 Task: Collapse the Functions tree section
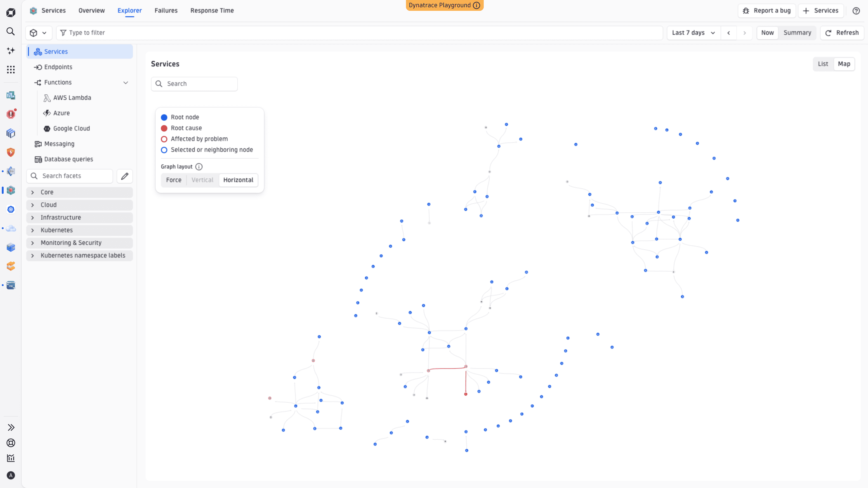pos(126,82)
